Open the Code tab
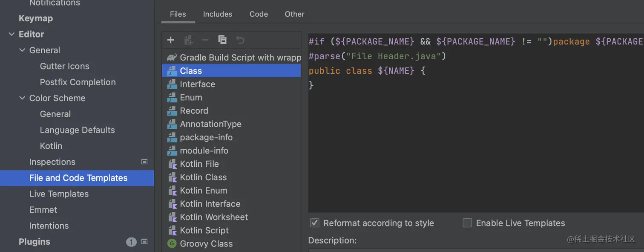The height and width of the screenshot is (252, 644). coord(259,14)
